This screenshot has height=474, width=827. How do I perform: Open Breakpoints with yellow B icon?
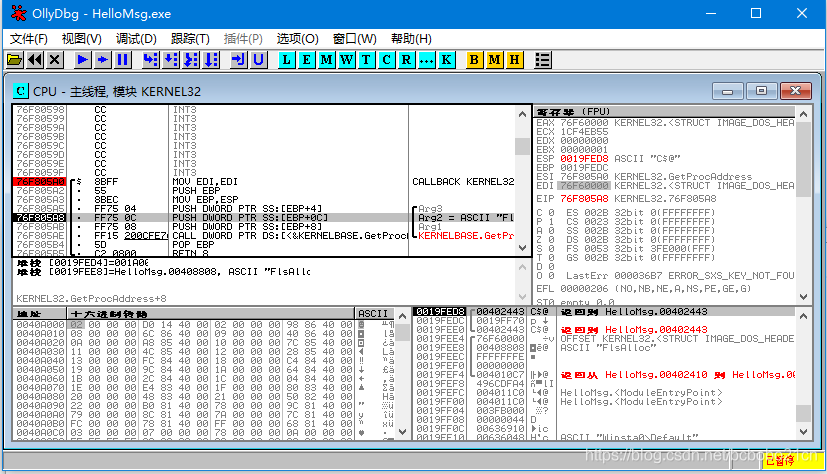coord(474,60)
